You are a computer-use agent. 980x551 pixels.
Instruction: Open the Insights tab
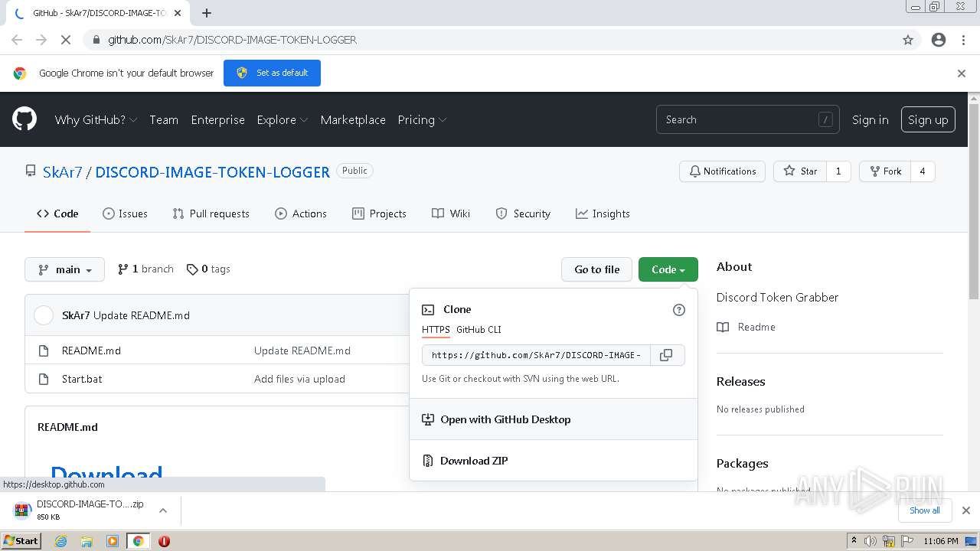603,214
